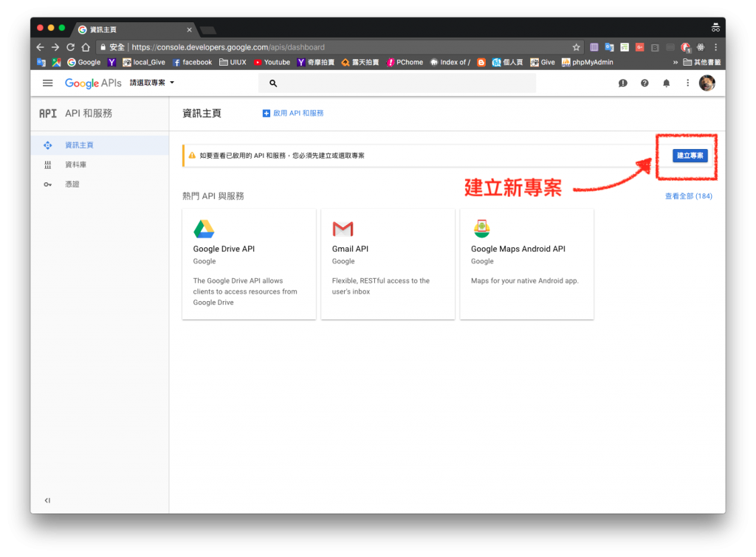
Task: Open the UIUX bookmarks folder
Action: point(233,62)
